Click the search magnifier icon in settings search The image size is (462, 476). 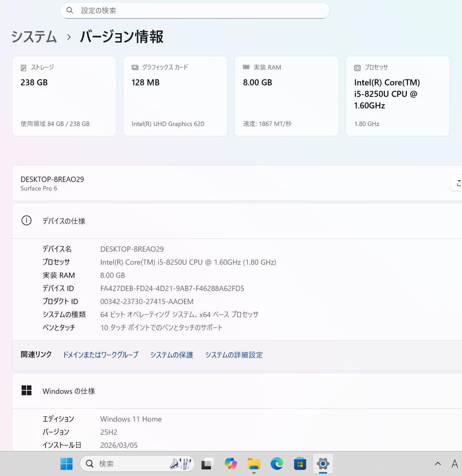[70, 10]
